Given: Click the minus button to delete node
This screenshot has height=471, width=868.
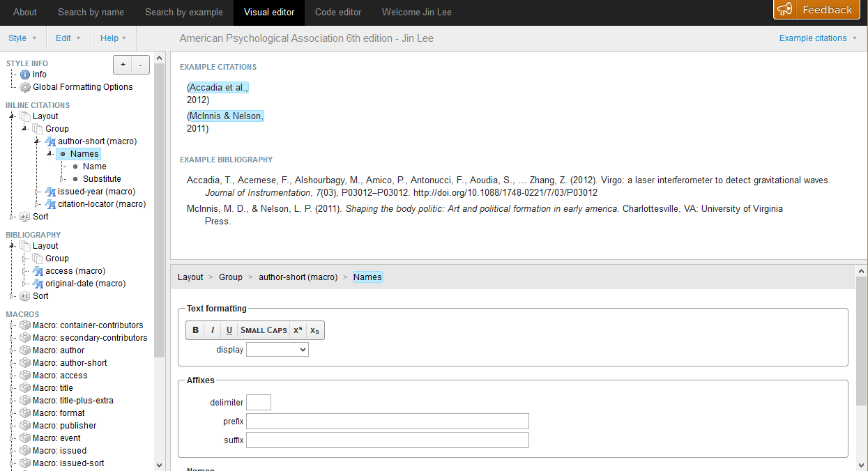Looking at the screenshot, I should (140, 65).
